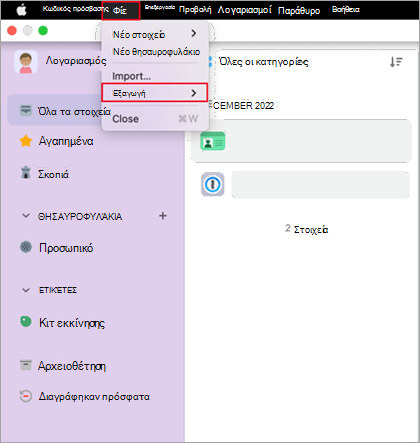Open the Όλες οι κατηγορίες filter
This screenshot has width=420, height=443.
(263, 62)
